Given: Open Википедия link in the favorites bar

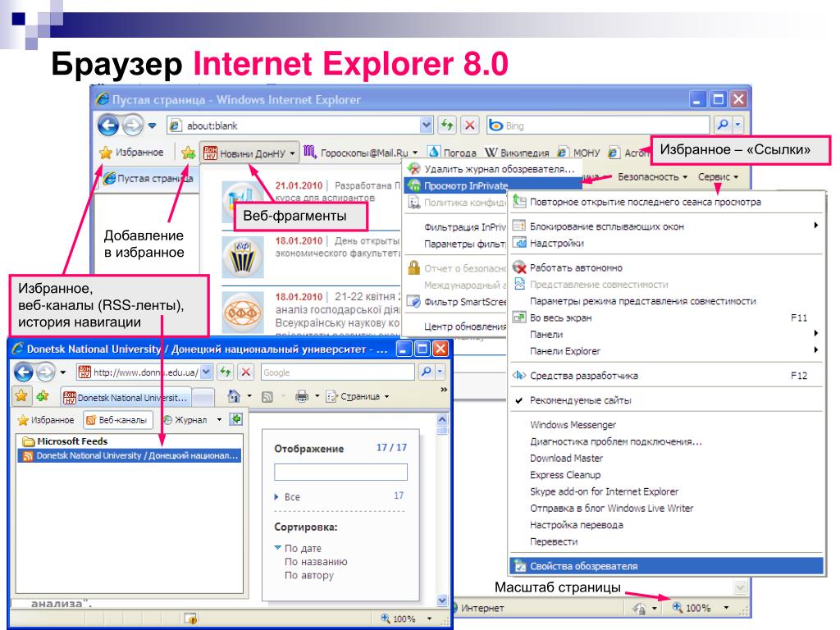Looking at the screenshot, I should coord(518,153).
